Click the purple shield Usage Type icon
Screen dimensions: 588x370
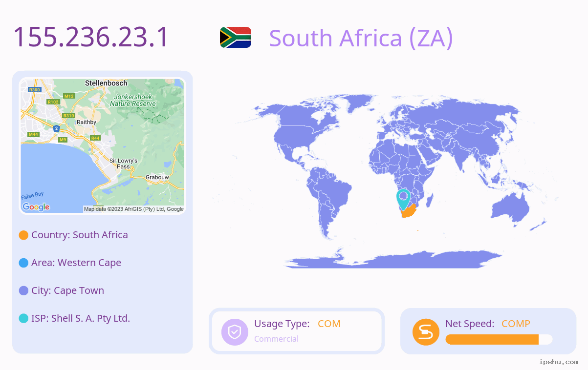235,332
